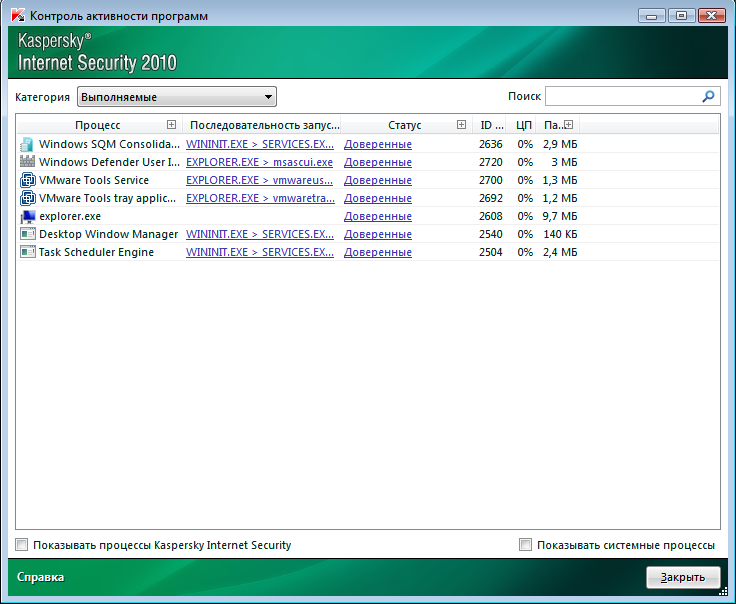Close the window with the red X
The width and height of the screenshot is (736, 604).
point(712,16)
